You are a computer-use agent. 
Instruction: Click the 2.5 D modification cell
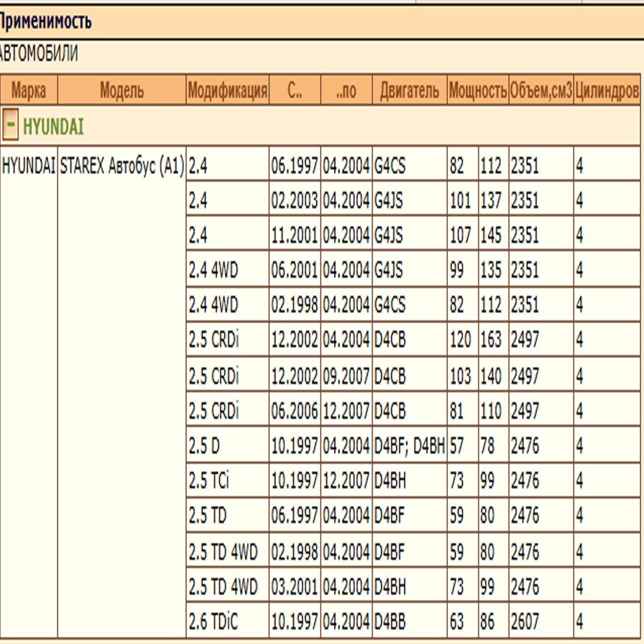coord(227,446)
